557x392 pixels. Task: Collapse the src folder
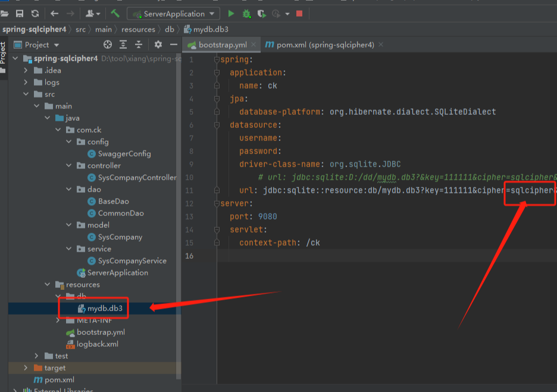tap(26, 94)
